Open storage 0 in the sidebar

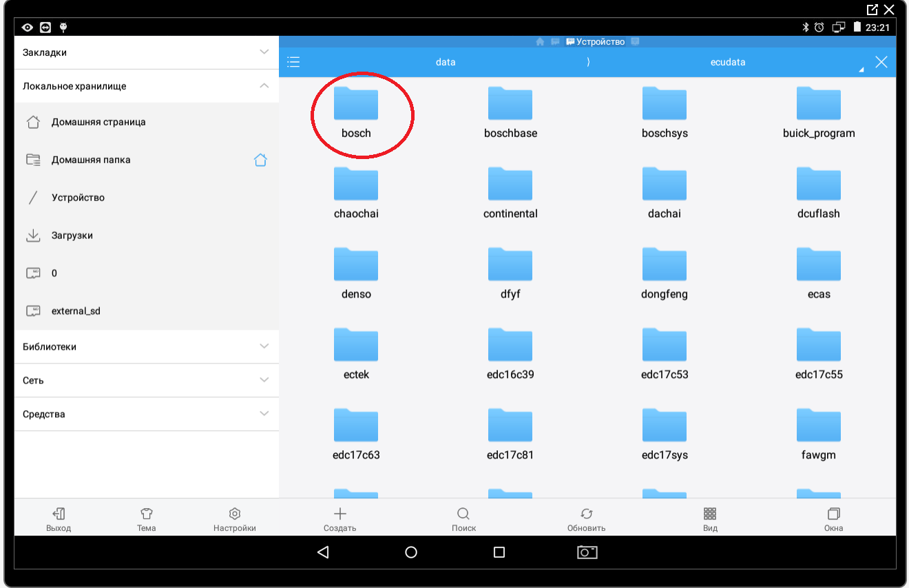147,273
